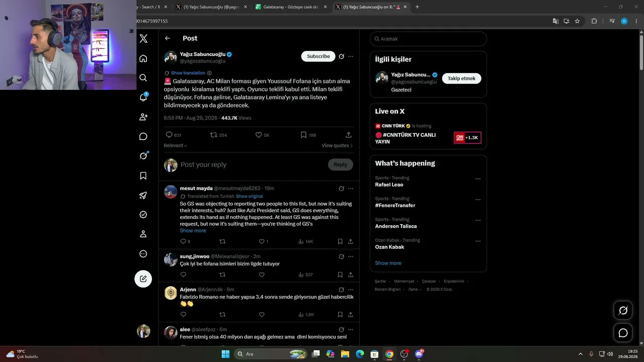Open more options on mesut mayda's reply
This screenshot has width=644, height=362.
[x=351, y=189]
